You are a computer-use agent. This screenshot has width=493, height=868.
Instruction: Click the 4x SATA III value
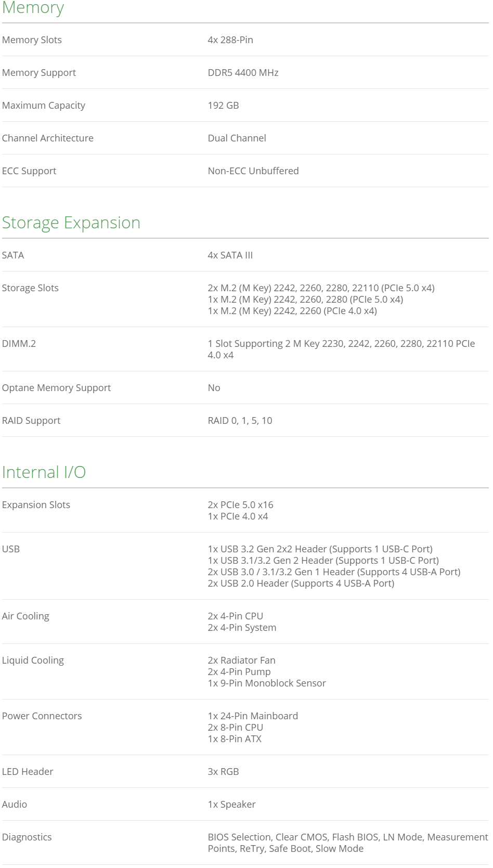(230, 255)
